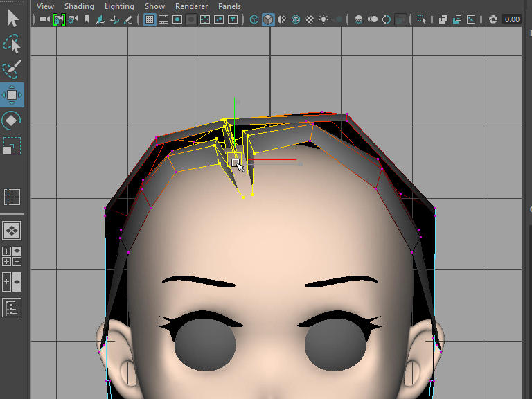The image size is (532, 399).
Task: Open the Lighting menu
Action: (119, 6)
